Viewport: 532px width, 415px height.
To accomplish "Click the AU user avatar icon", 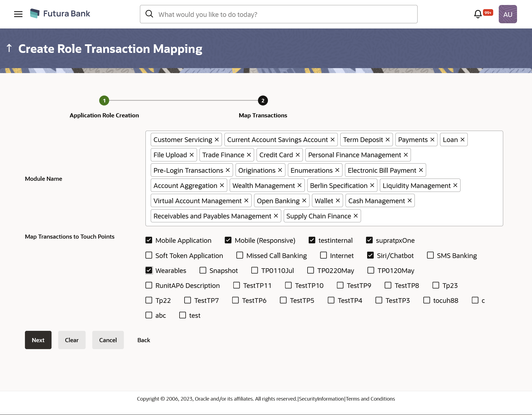I will (x=507, y=14).
